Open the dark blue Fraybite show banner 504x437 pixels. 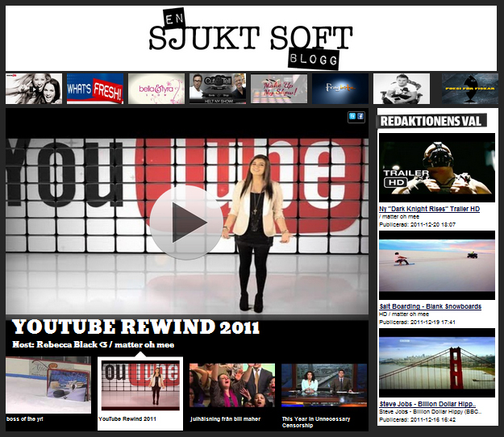click(340, 89)
